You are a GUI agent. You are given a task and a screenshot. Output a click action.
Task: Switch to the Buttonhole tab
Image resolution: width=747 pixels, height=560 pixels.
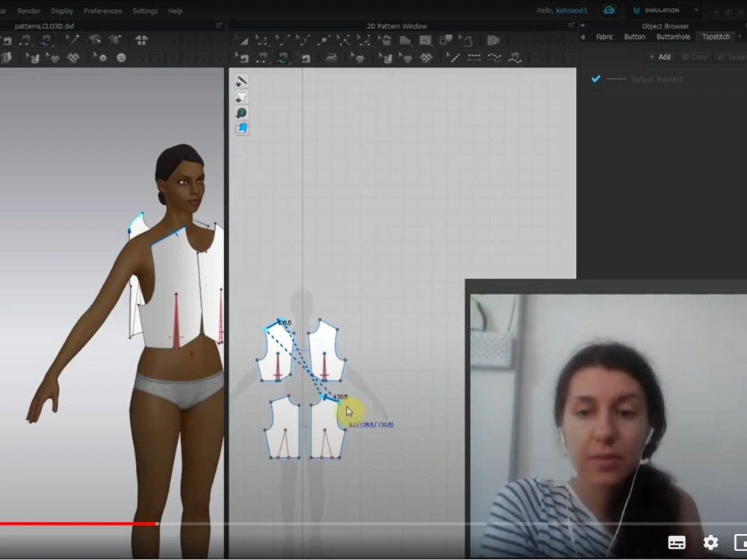(673, 37)
